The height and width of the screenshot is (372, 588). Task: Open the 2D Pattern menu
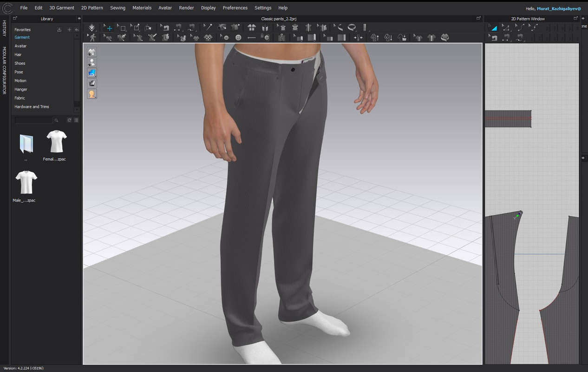tap(92, 8)
